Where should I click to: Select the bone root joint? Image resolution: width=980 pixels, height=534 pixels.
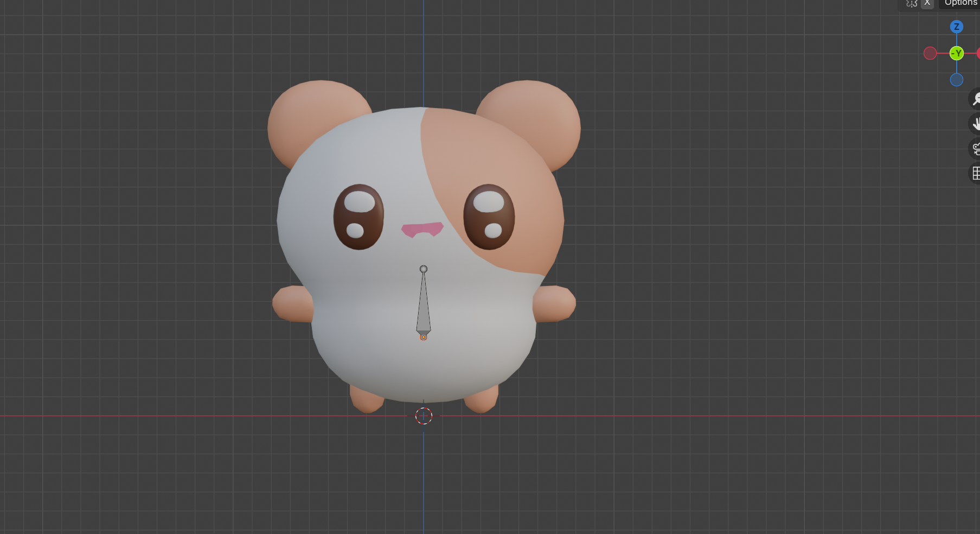tap(424, 337)
